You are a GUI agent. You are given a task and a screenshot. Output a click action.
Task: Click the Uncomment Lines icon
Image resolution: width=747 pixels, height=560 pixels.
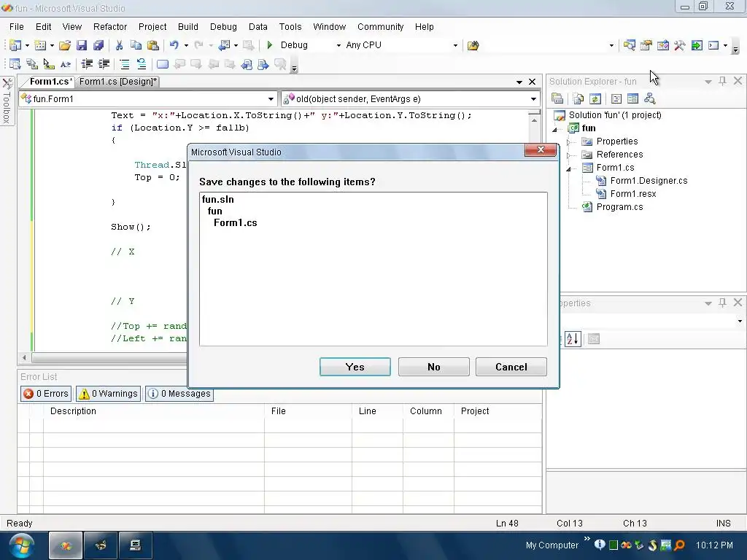[x=142, y=64]
